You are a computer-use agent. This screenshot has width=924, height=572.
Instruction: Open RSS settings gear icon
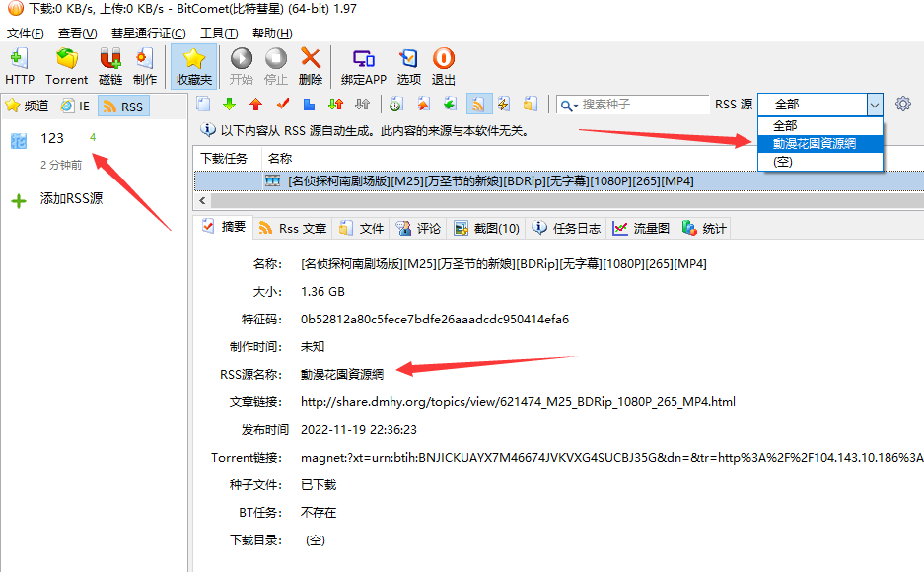(x=902, y=105)
